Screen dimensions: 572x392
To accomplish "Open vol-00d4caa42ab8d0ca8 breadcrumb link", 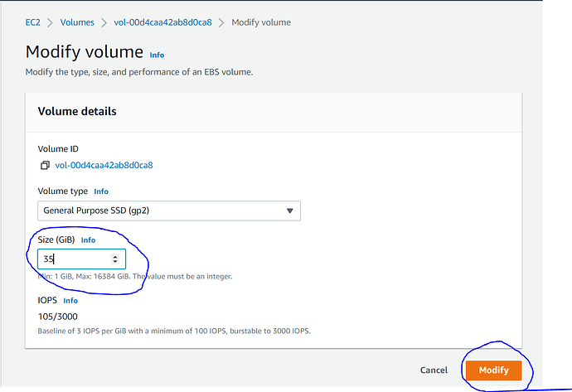I will [x=162, y=22].
